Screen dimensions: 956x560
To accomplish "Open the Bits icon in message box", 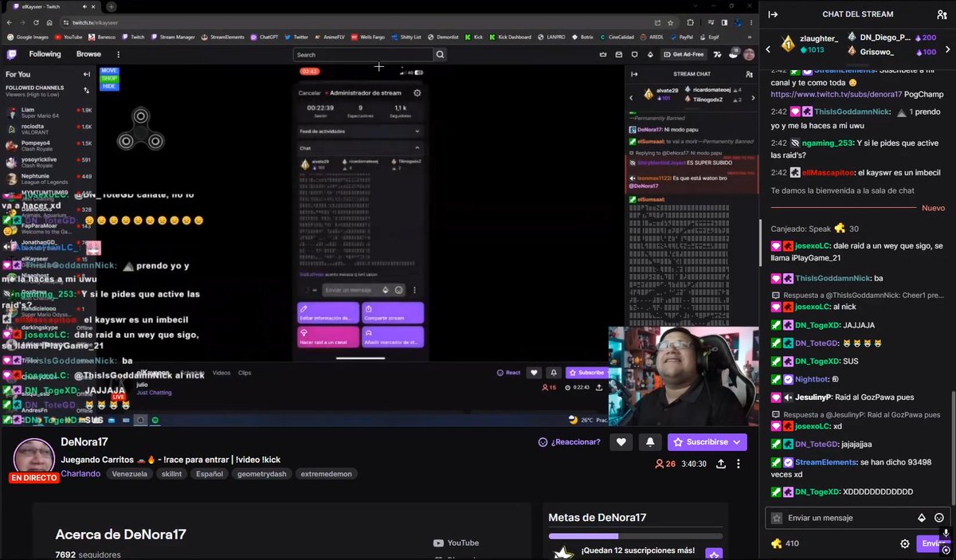I will pos(922,518).
